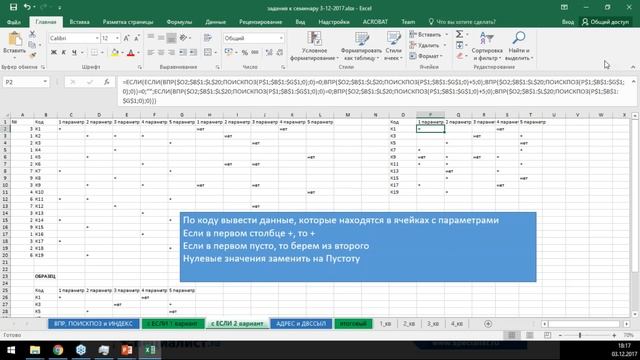Toggle Wrap Text button
The width and height of the screenshot is (640, 360).
[208, 38]
